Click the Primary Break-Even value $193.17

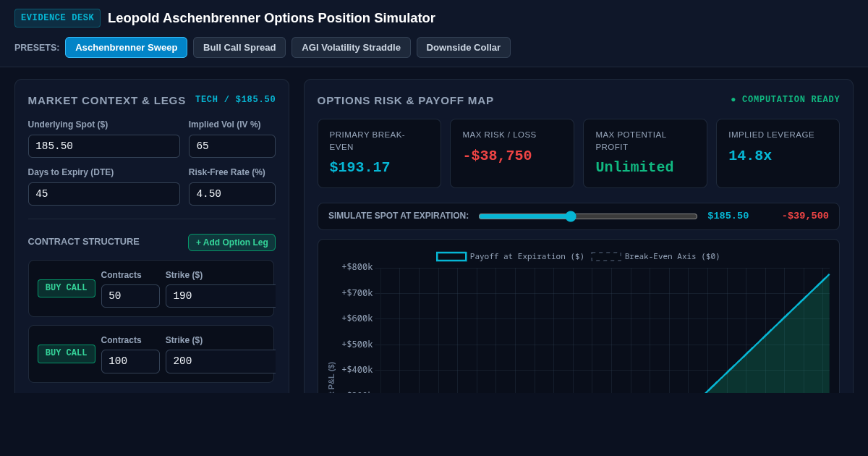tap(359, 167)
